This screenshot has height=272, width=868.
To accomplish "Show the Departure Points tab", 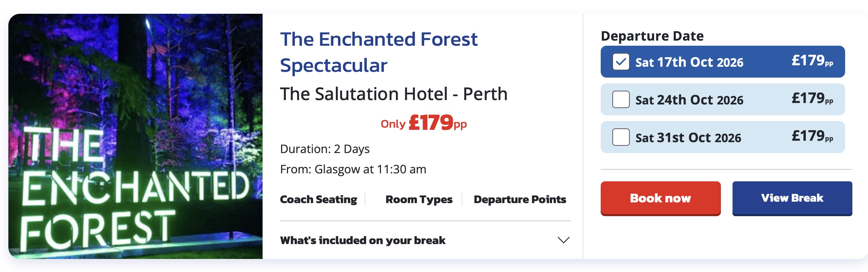I will click(520, 199).
